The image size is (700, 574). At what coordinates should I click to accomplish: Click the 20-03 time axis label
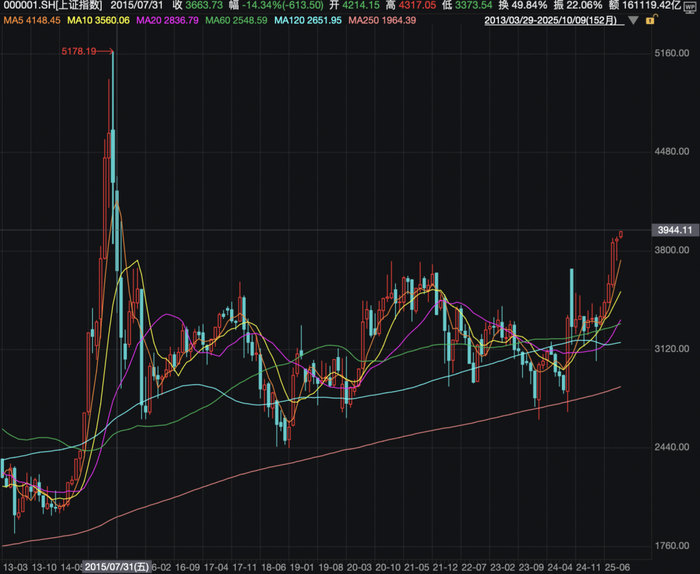(359, 568)
